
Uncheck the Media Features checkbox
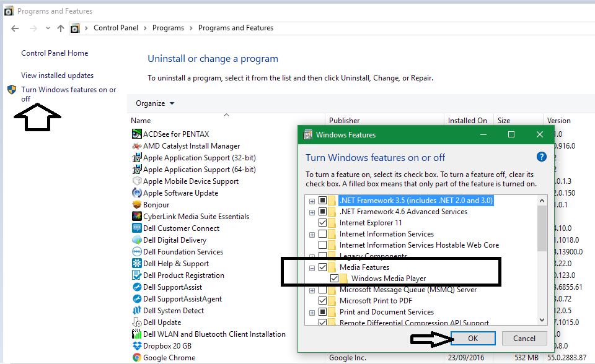(322, 267)
